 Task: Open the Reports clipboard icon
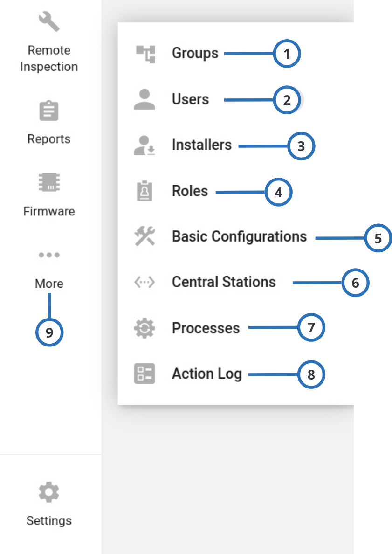49,111
